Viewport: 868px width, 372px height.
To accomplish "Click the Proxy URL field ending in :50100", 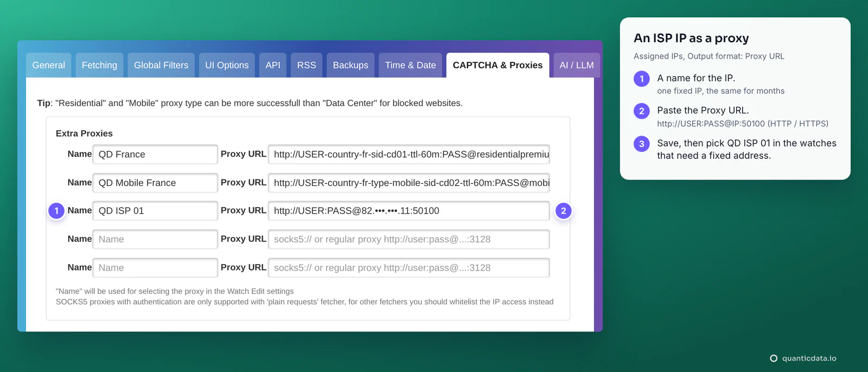I will click(x=409, y=211).
